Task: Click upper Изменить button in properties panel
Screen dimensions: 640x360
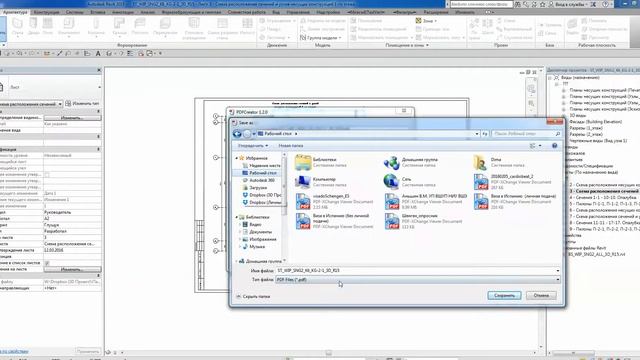Action: (x=72, y=118)
